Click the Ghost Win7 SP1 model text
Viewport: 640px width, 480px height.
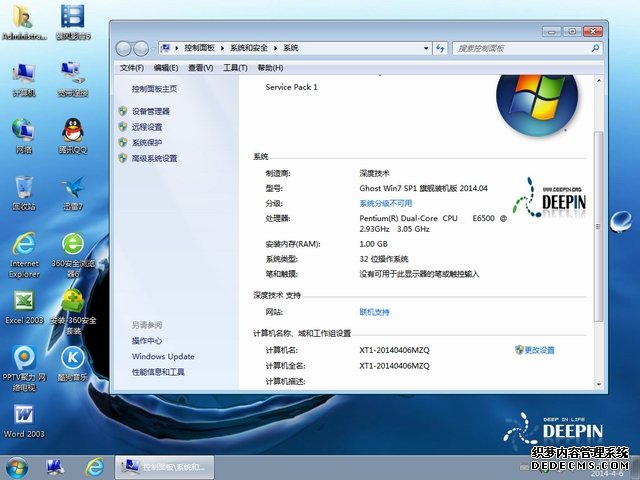[423, 188]
